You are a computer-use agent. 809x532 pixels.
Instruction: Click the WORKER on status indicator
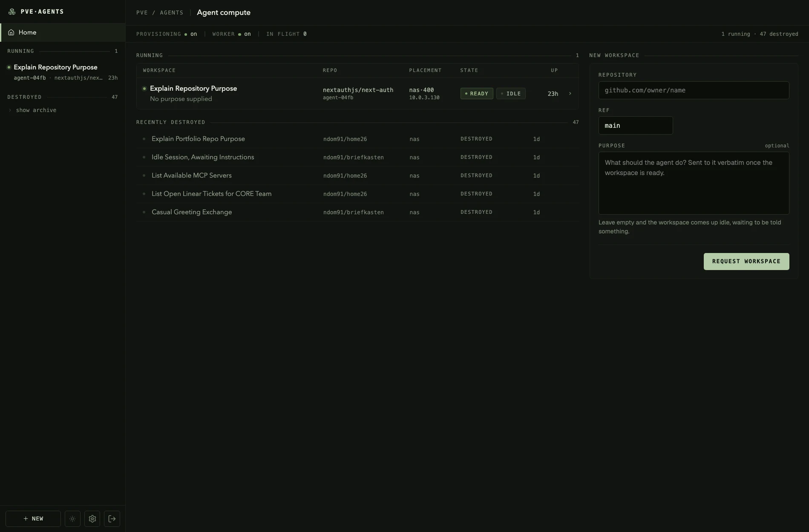pyautogui.click(x=231, y=34)
